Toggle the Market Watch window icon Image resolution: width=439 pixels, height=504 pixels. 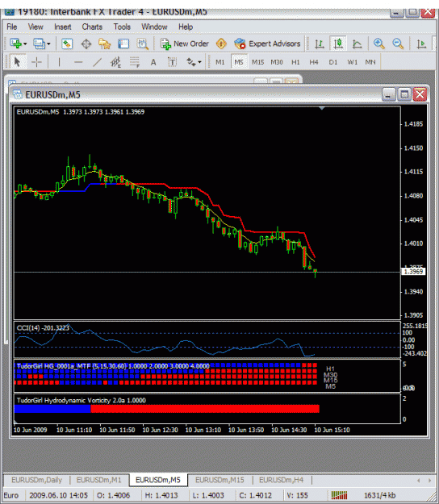(x=67, y=44)
